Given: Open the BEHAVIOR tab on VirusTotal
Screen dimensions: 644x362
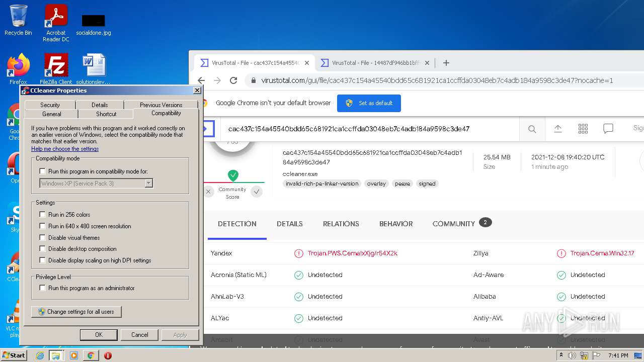Looking at the screenshot, I should coord(396,224).
